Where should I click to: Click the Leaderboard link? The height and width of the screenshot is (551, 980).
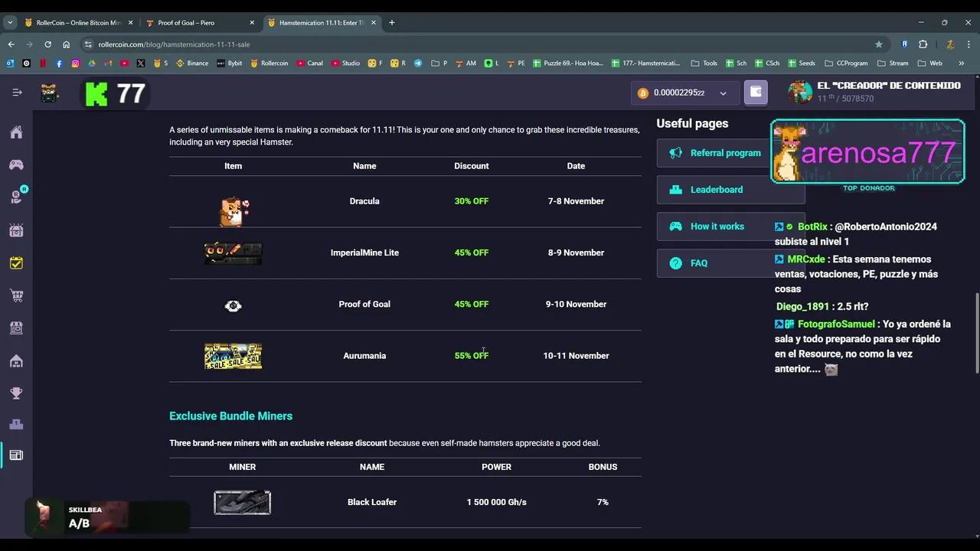pos(716,190)
